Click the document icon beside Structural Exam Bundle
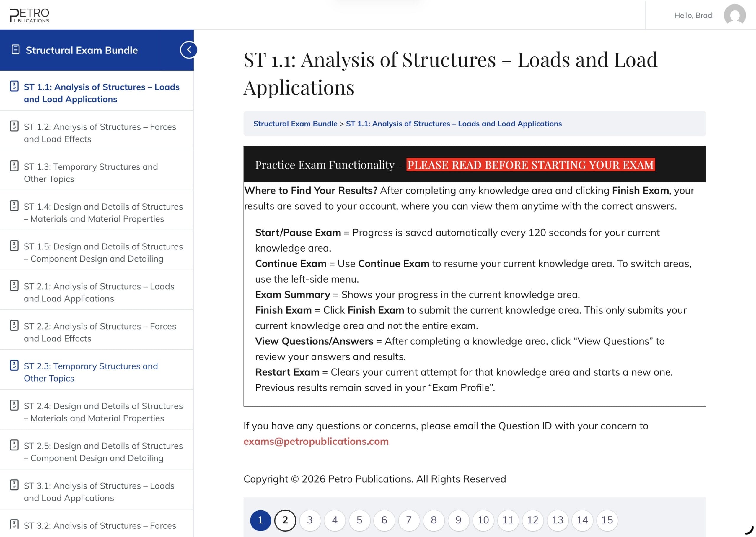Viewport: 756px width, 537px height. tap(15, 50)
